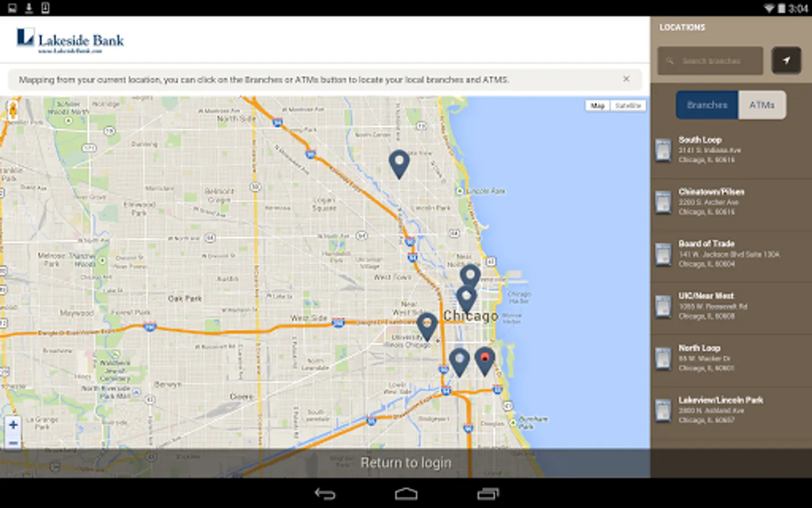Open the Board of Trade branch entry
The height and width of the screenshot is (508, 812).
tap(731, 253)
